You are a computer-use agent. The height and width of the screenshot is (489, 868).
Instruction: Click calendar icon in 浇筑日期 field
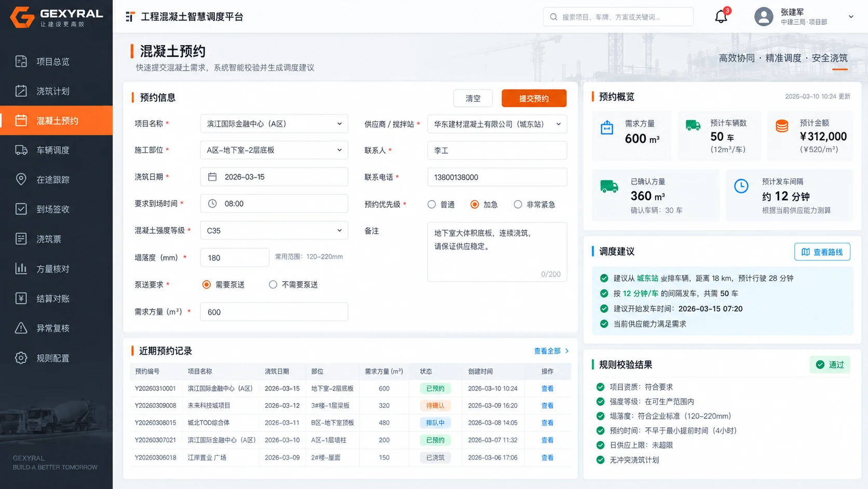pos(212,177)
